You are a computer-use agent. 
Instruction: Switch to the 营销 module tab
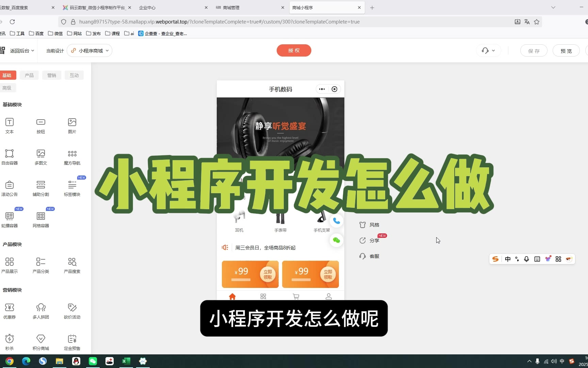(52, 75)
